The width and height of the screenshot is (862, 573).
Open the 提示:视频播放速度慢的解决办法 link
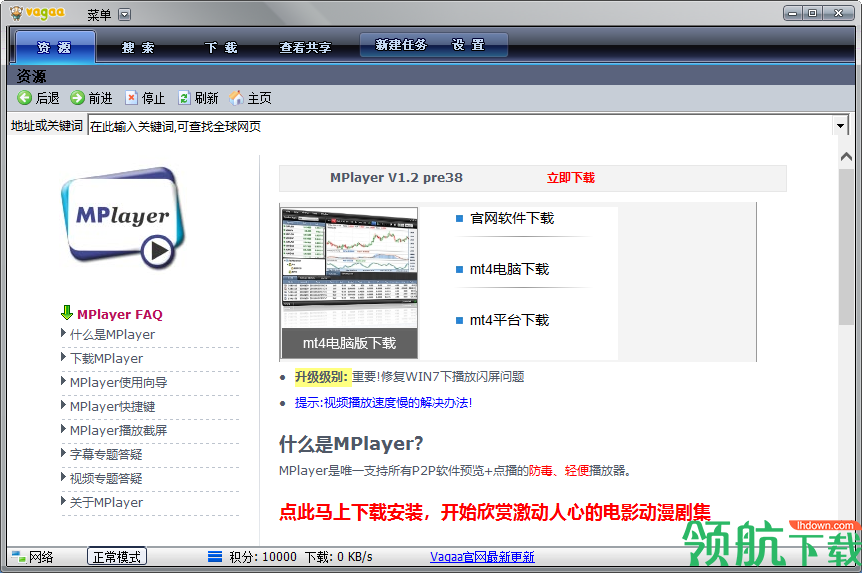pyautogui.click(x=383, y=403)
